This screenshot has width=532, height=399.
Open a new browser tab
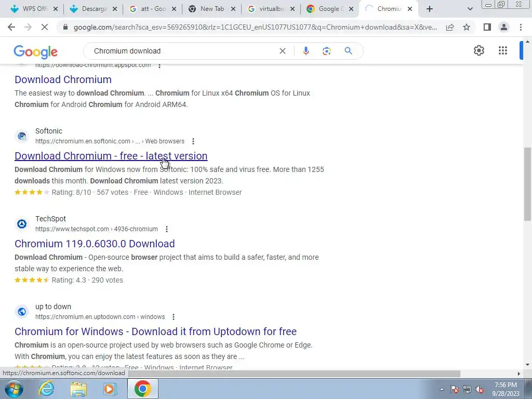pos(430,9)
